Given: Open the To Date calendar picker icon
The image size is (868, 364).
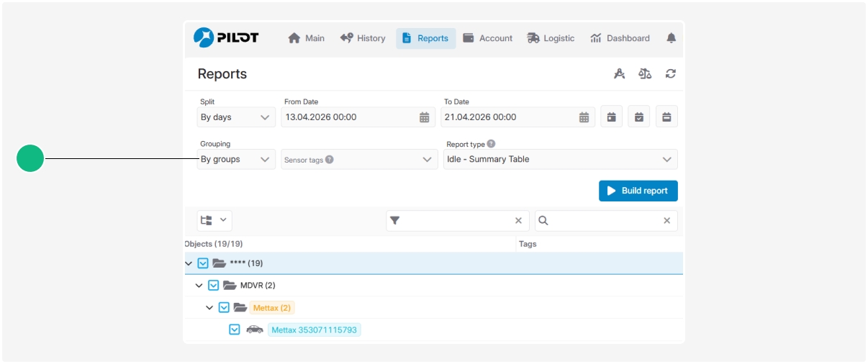Looking at the screenshot, I should coord(584,117).
